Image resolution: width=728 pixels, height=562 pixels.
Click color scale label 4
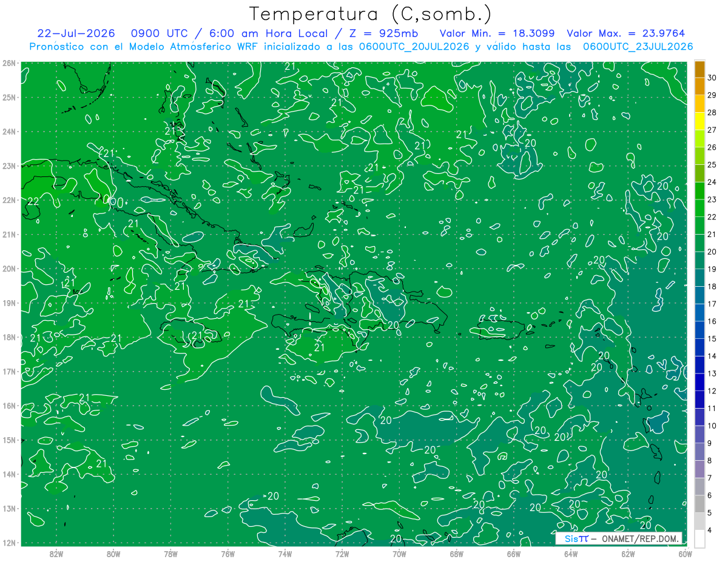pyautogui.click(x=710, y=530)
